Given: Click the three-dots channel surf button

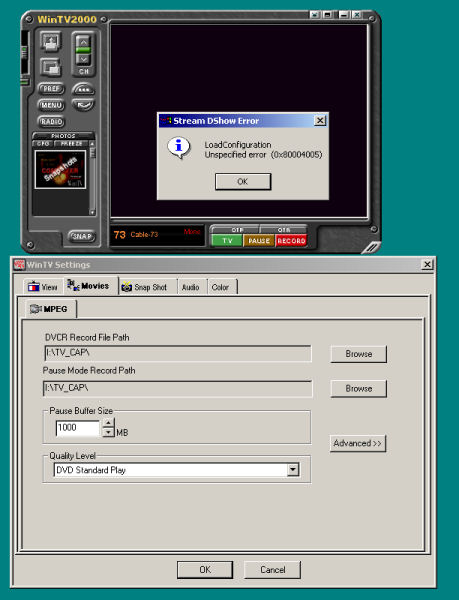Looking at the screenshot, I should point(83,90).
